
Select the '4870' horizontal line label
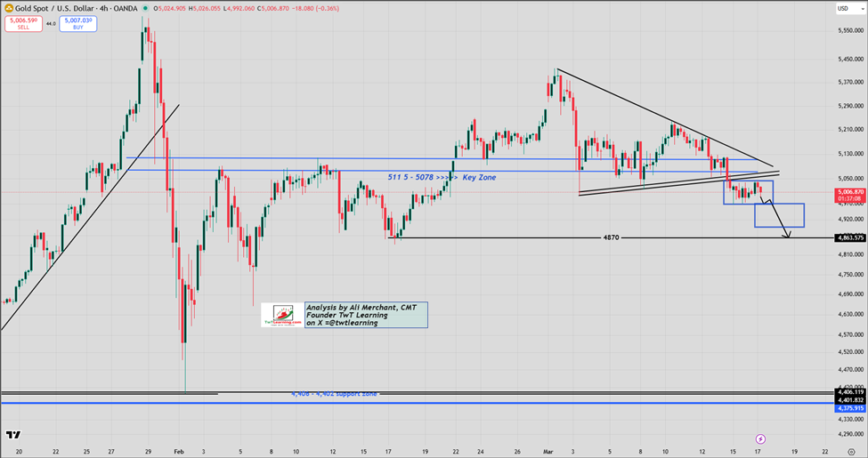611,237
